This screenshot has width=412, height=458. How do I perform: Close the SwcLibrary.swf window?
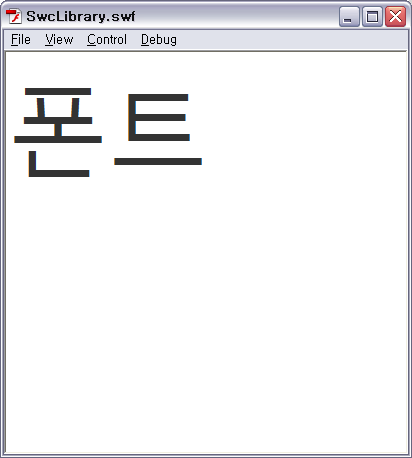pyautogui.click(x=396, y=16)
